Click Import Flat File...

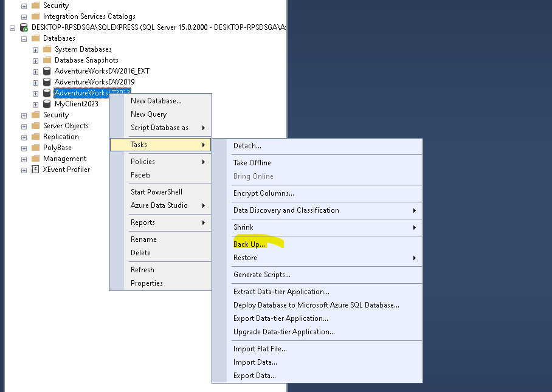coord(317,349)
